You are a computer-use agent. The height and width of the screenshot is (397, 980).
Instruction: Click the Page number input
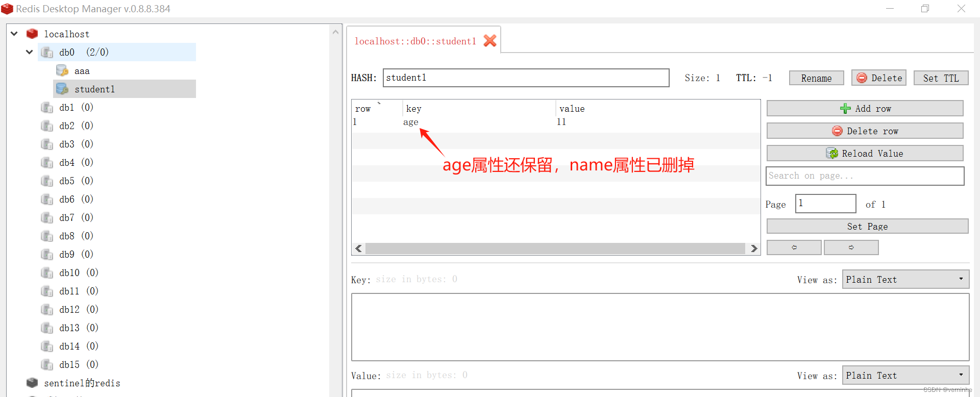coord(825,204)
